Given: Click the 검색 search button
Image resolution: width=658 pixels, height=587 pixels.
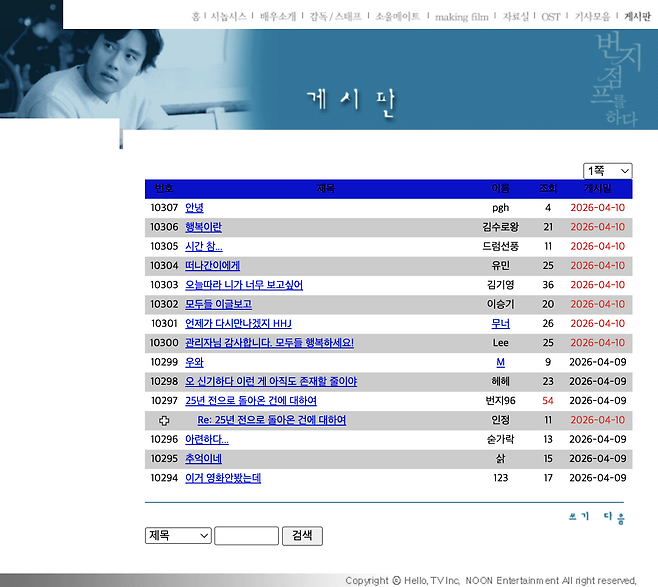Looking at the screenshot, I should coord(302,536).
